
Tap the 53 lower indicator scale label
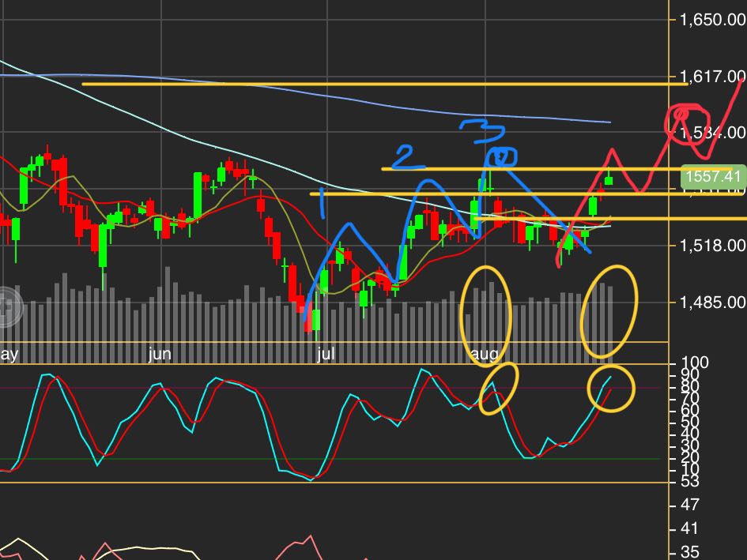pos(689,482)
